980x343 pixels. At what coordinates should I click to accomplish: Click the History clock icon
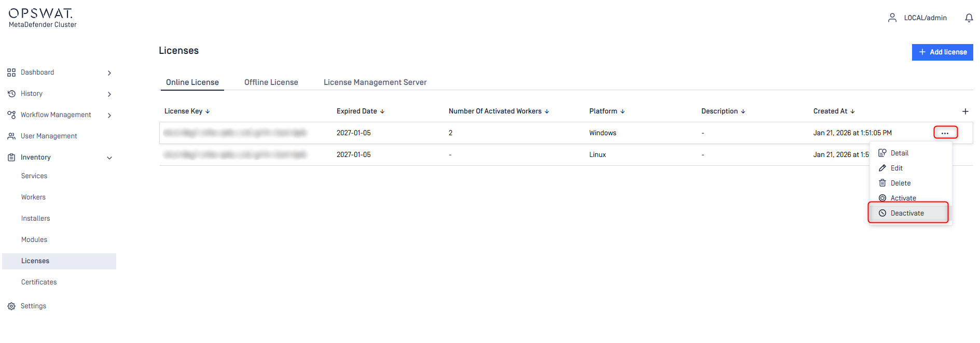(x=11, y=94)
